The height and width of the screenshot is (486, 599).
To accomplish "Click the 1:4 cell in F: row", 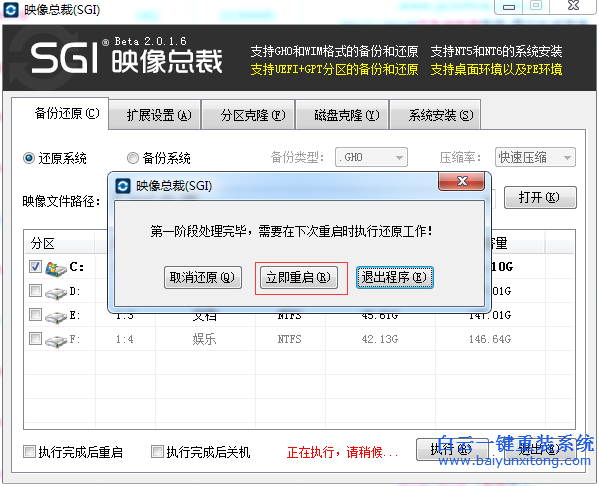I will [x=125, y=339].
